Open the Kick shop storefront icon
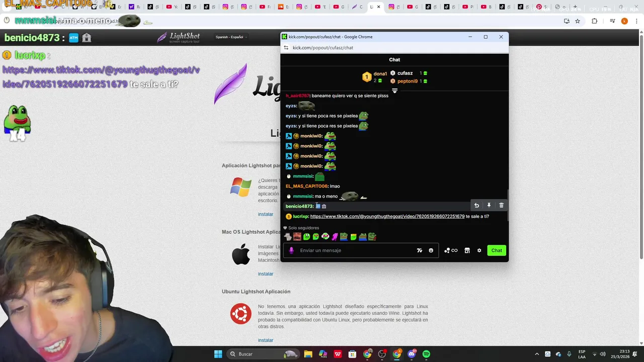This screenshot has width=644, height=362. point(467,250)
